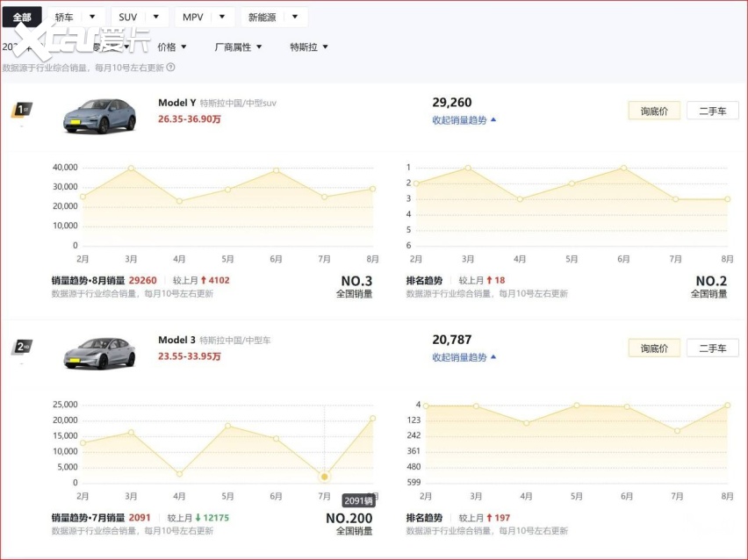
Task: Click the 2091辆 tooltip on chart
Action: [359, 501]
